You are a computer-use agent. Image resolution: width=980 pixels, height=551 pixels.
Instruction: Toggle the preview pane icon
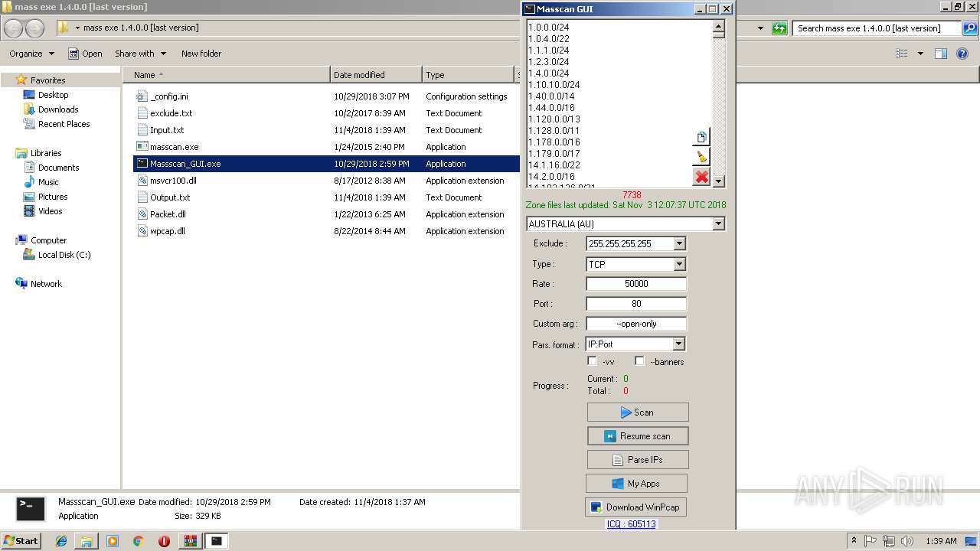tap(941, 54)
